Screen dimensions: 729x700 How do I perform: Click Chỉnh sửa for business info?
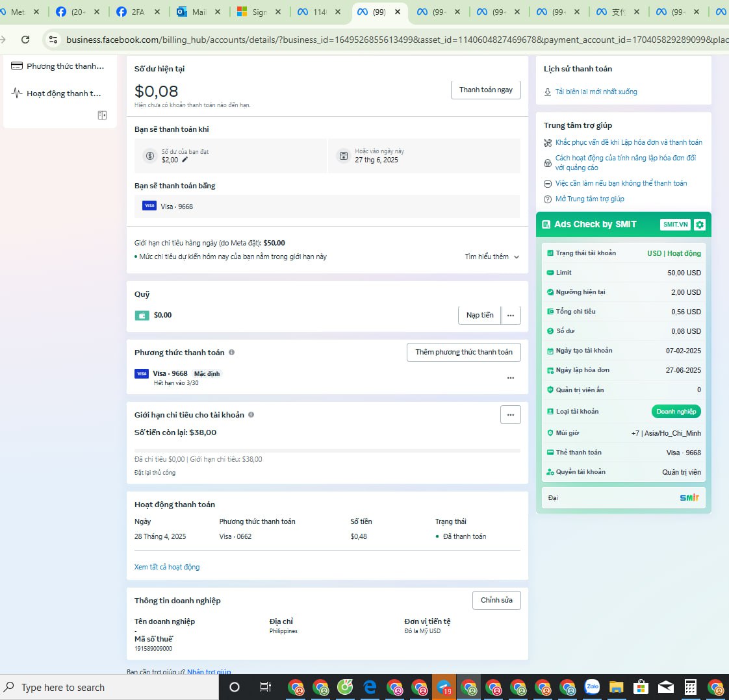coord(496,600)
